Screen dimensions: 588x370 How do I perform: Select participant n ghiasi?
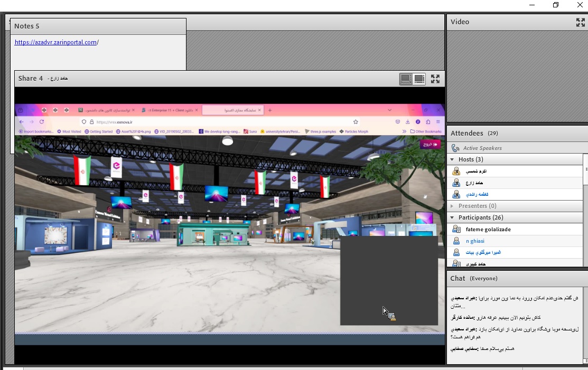pyautogui.click(x=475, y=241)
